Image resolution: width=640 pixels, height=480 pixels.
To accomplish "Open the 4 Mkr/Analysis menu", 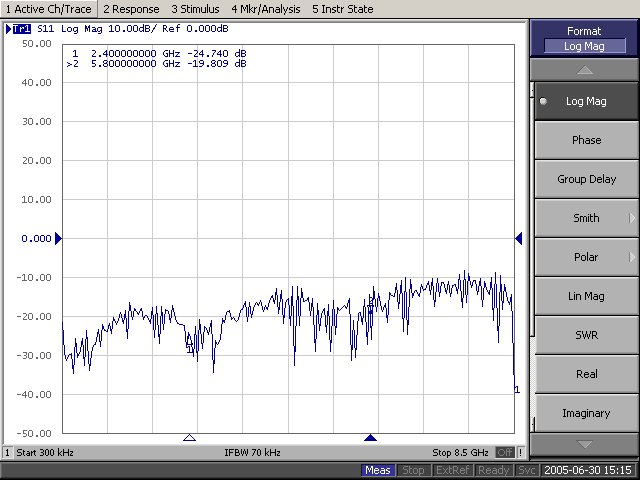I will click(266, 9).
